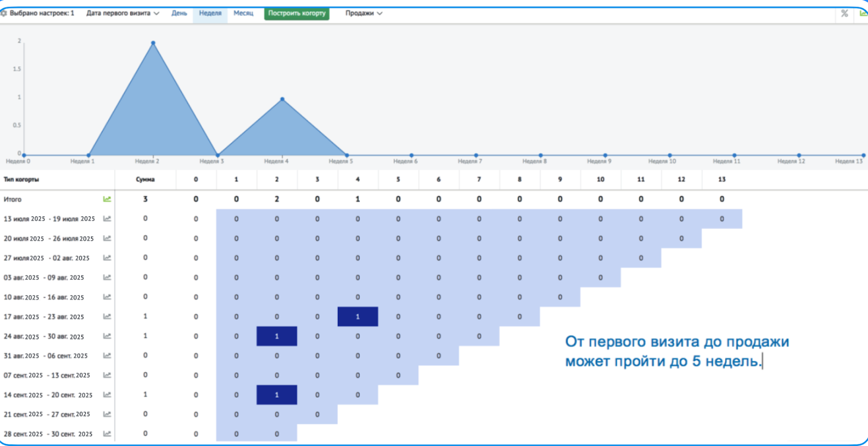
Task: Show chart for 28 сент. – 30 сент. cohort
Action: click(x=107, y=434)
